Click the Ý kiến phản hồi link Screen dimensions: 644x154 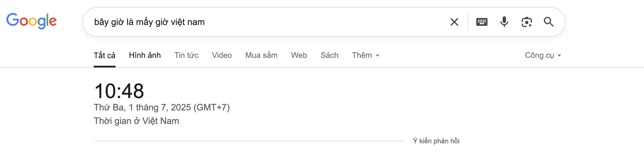click(436, 141)
